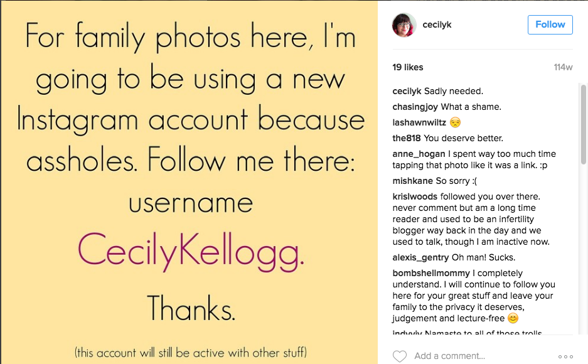Open bombshellmommy's profile link
Screen dimensions: 588x364
coord(431,273)
